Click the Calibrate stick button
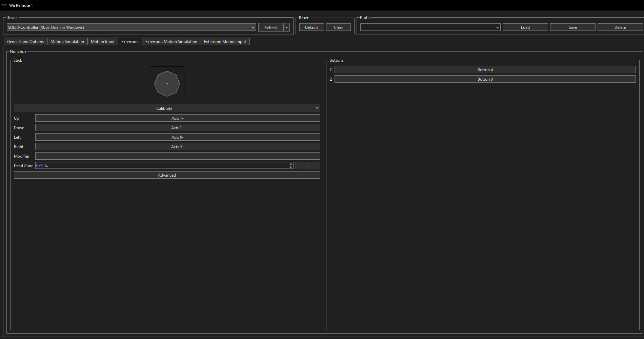The width and height of the screenshot is (644, 339). coord(164,108)
